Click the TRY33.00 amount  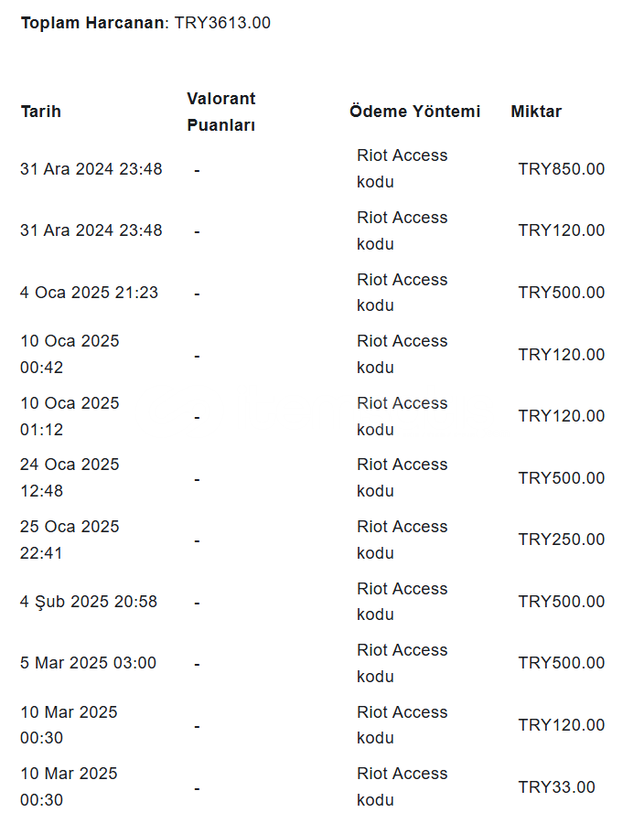(x=556, y=787)
